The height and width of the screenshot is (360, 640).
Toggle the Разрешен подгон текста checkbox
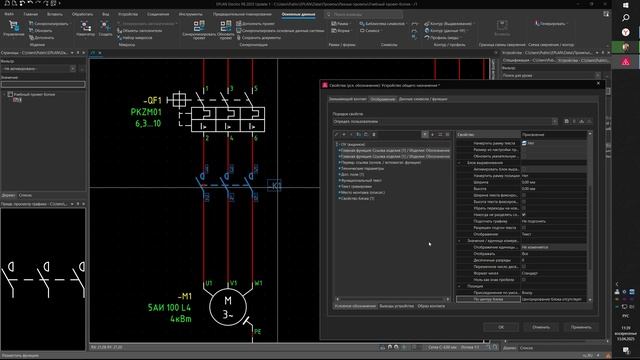(524, 228)
